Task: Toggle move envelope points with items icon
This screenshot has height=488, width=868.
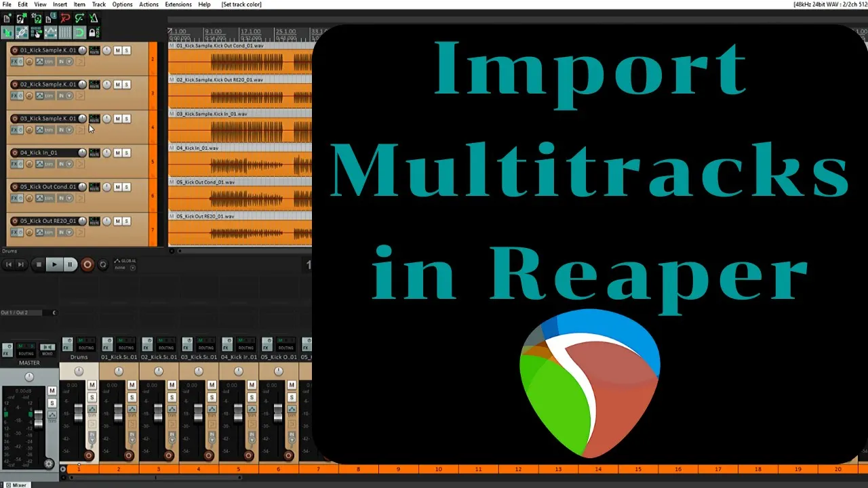Action: tap(51, 33)
